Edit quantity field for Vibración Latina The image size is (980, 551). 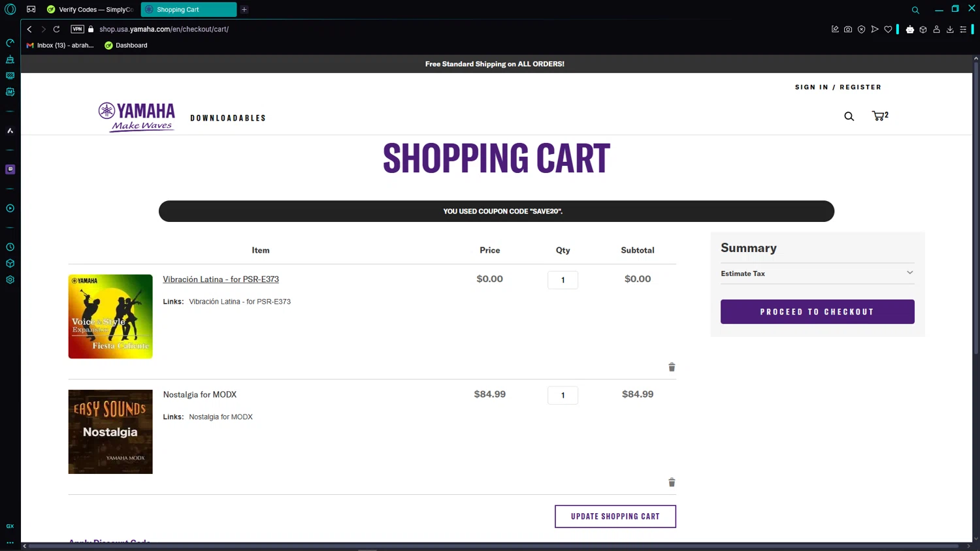click(x=563, y=280)
